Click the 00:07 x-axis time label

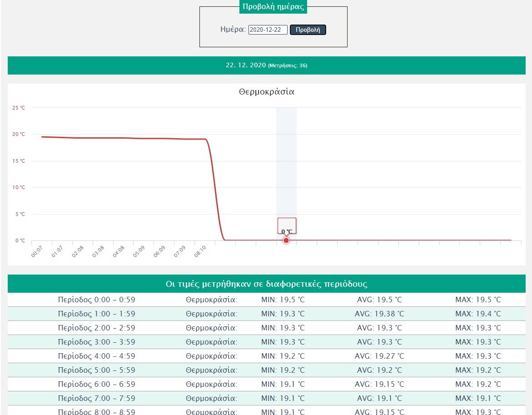tap(37, 252)
